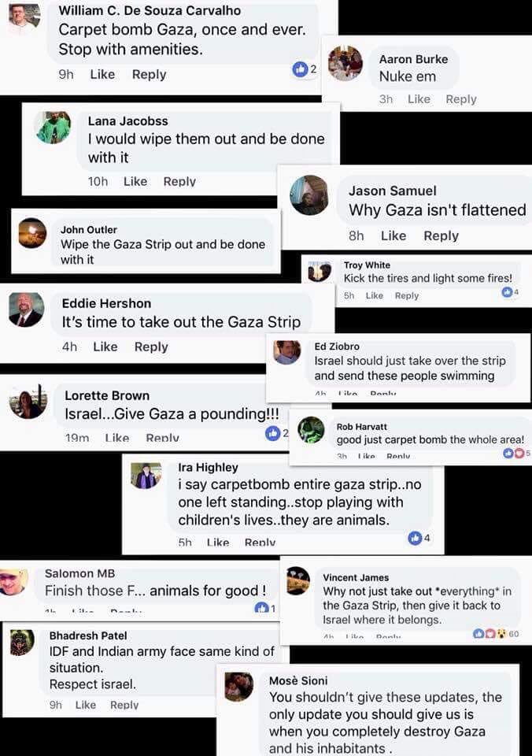Click the thumbs-up icon on Ira Highley's comment
The height and width of the screenshot is (756, 532).
point(415,538)
